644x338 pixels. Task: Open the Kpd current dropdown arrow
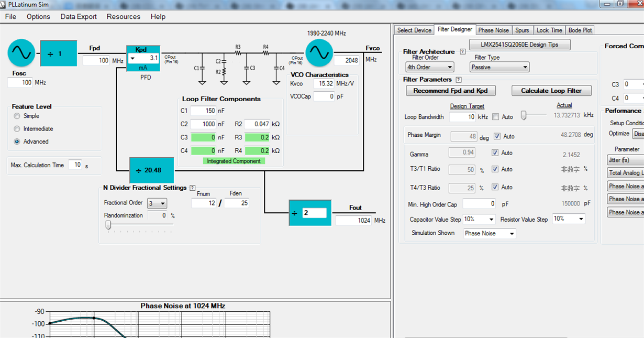coord(132,59)
